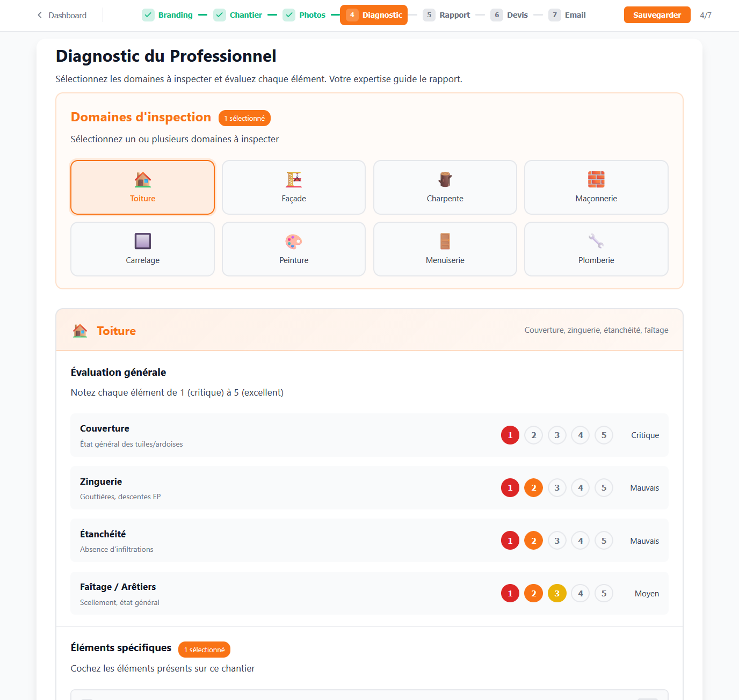Select the Charpente domain icon

point(445,179)
